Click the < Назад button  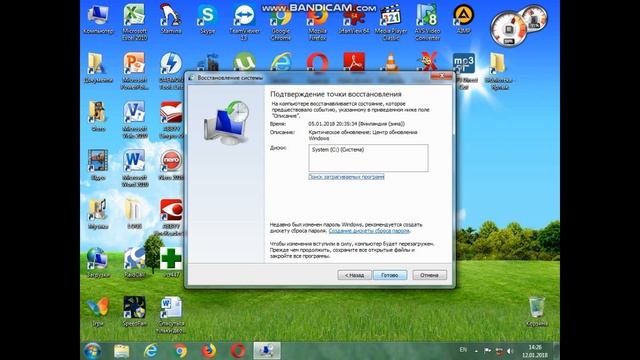coord(354,275)
